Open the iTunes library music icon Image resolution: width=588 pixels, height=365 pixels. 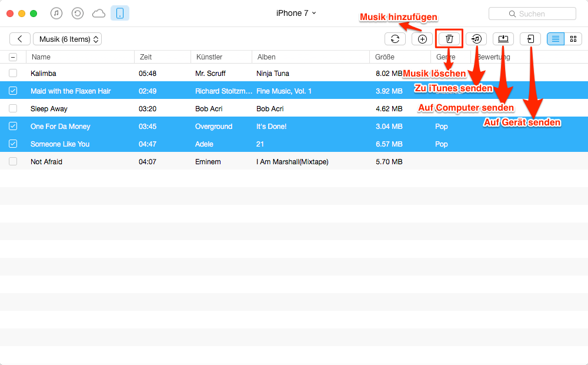coord(56,14)
